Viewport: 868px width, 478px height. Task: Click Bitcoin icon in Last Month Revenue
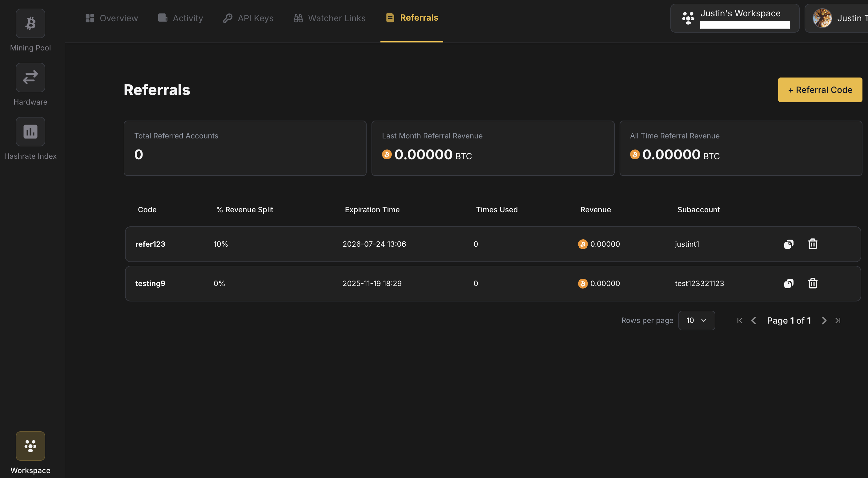click(x=387, y=154)
